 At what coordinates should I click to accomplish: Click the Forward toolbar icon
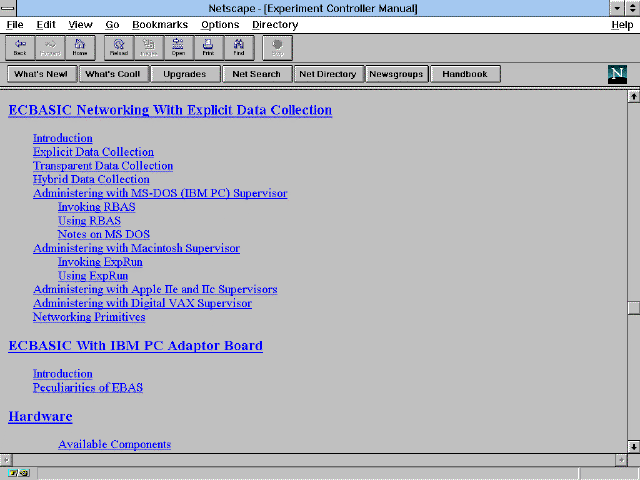[50, 48]
